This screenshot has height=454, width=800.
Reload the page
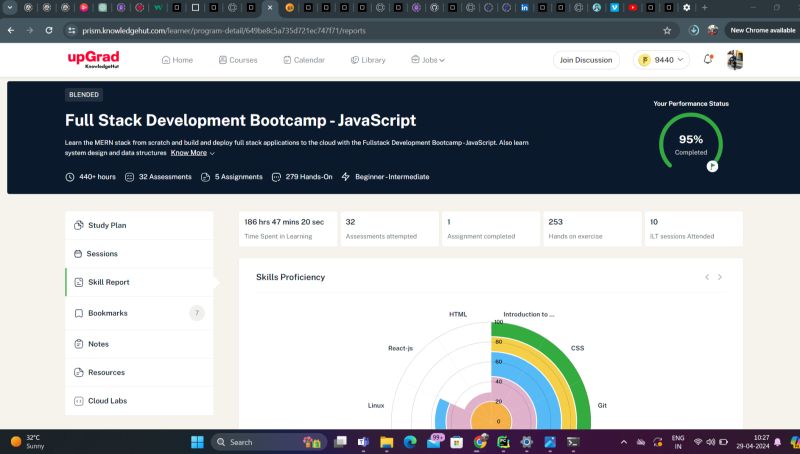click(x=49, y=31)
